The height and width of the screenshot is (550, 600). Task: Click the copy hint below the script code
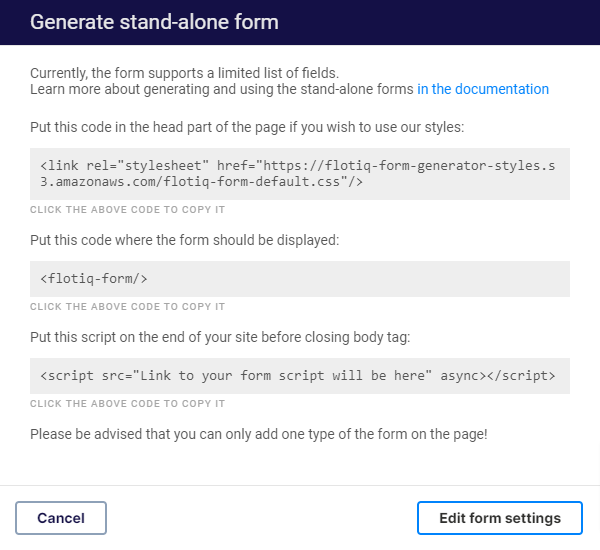point(127,403)
